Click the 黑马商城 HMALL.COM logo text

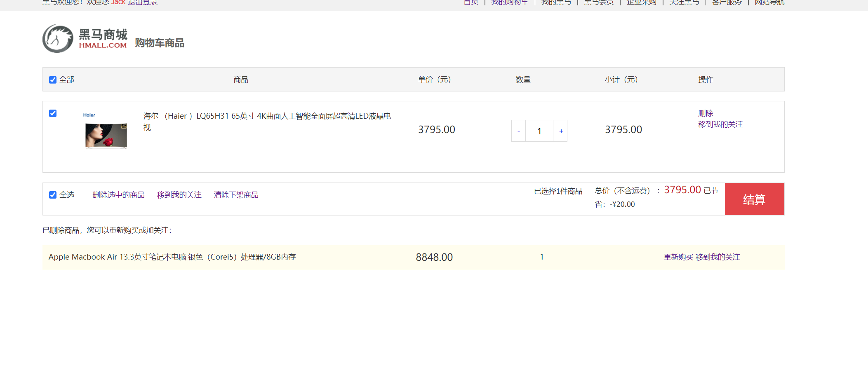(103, 38)
